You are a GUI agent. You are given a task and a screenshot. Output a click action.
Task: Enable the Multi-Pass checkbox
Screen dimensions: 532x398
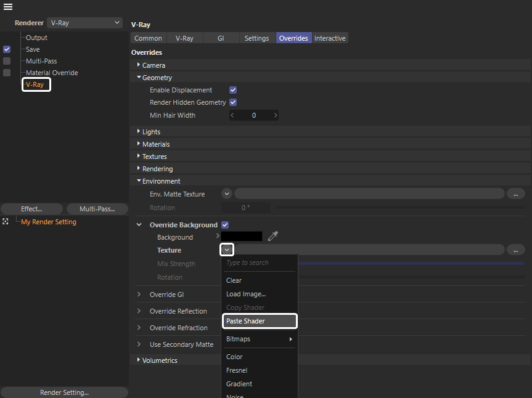[7, 61]
